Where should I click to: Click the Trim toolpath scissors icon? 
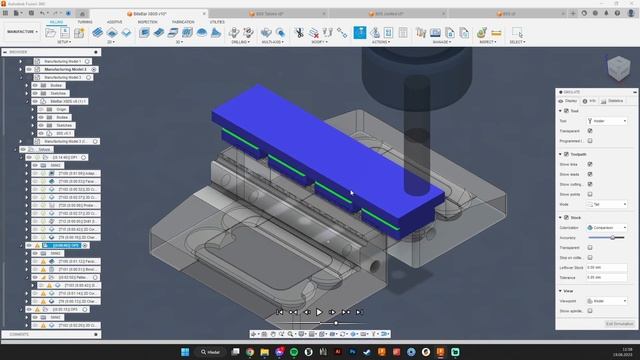299,33
